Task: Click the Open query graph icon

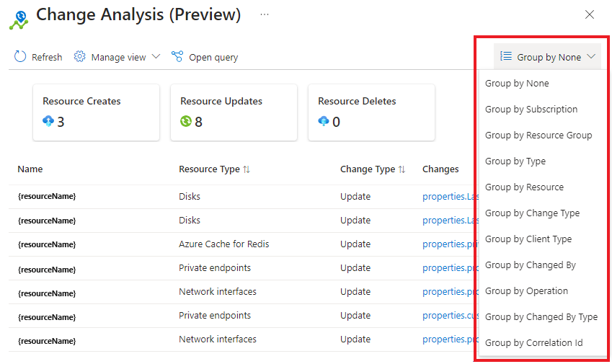Action: [177, 57]
